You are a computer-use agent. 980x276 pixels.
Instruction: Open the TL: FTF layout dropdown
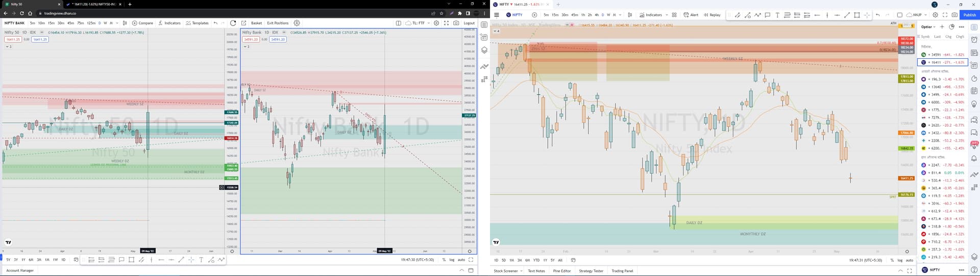(x=418, y=23)
